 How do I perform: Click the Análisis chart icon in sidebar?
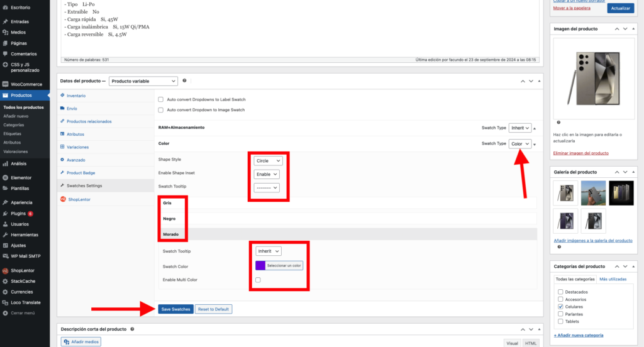coord(5,163)
